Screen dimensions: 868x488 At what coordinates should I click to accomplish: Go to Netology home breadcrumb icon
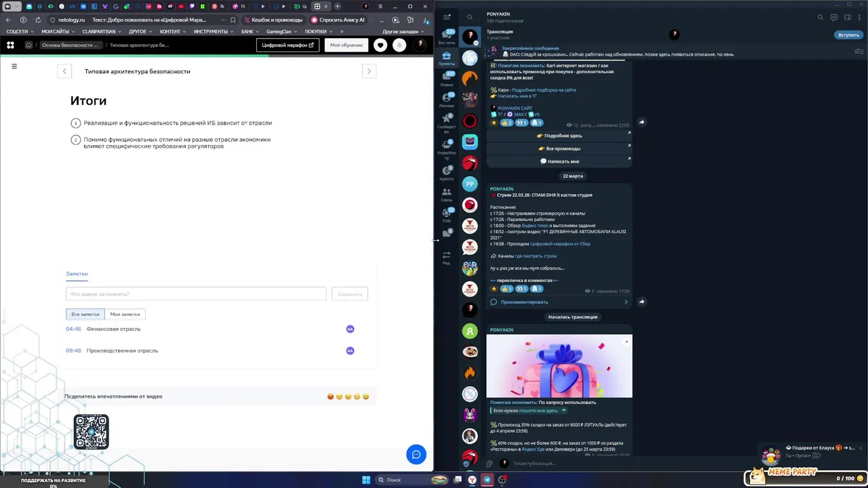(x=28, y=45)
